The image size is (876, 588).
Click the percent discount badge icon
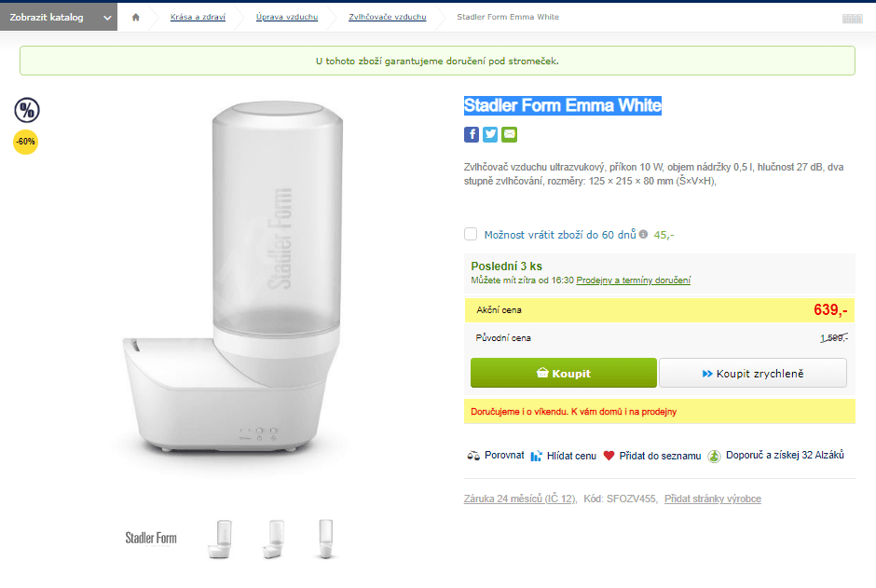[26, 110]
